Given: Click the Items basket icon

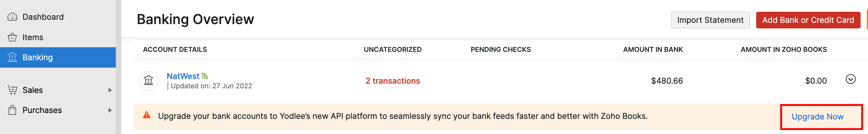Looking at the screenshot, I should [x=12, y=37].
